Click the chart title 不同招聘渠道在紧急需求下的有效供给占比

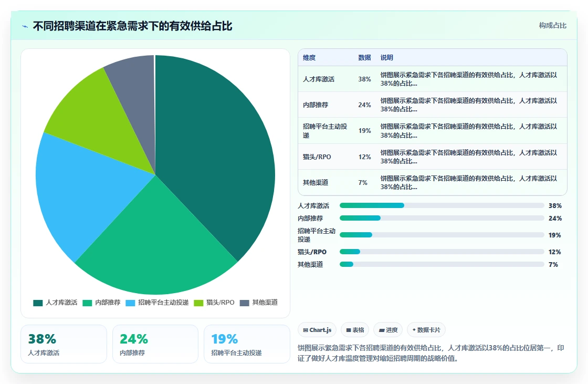tap(132, 26)
